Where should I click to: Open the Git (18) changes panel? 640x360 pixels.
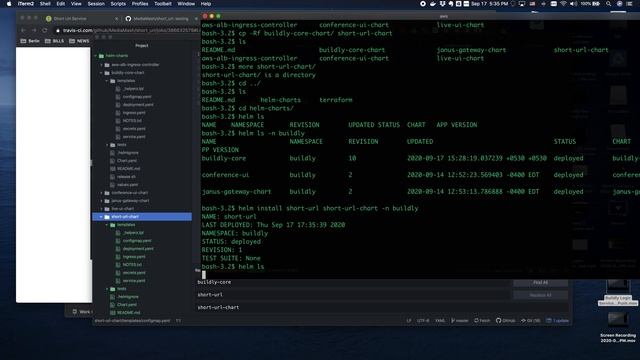coord(531,321)
